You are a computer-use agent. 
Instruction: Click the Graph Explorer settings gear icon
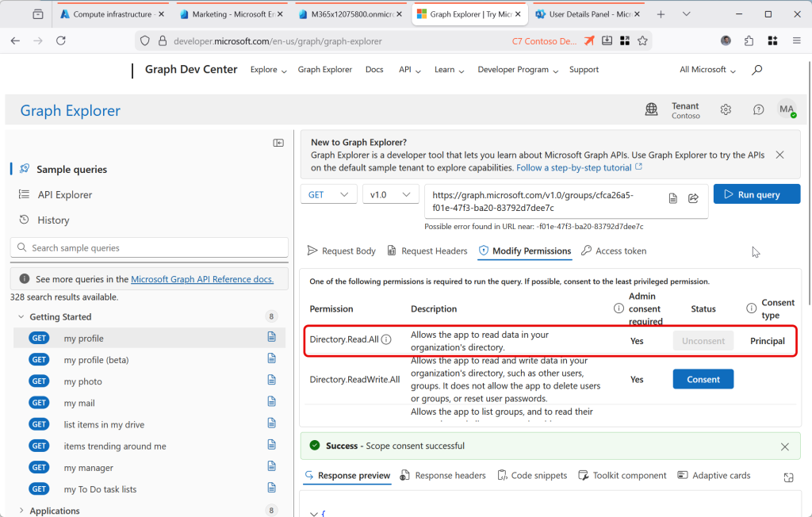(x=726, y=109)
